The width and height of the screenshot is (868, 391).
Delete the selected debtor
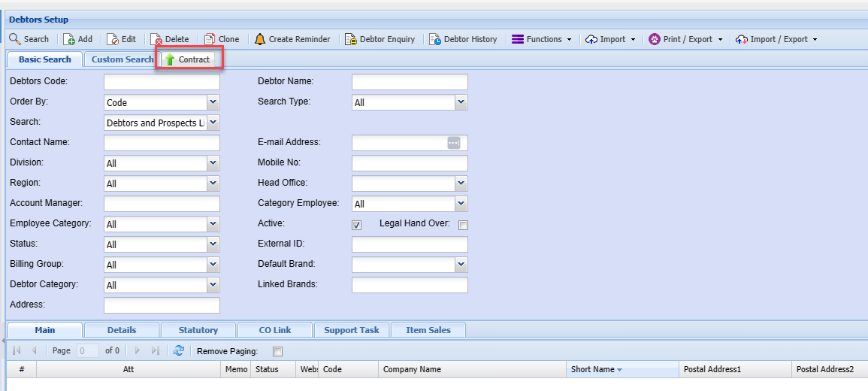170,39
